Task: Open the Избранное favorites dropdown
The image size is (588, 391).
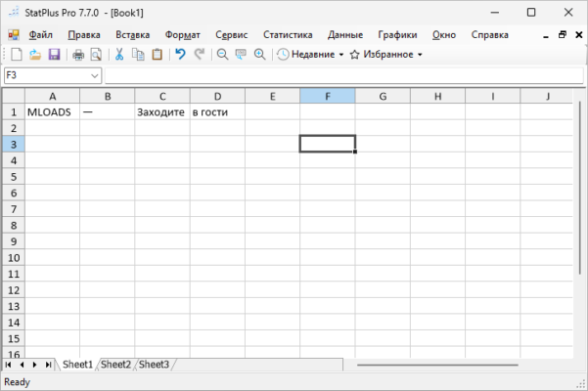Action: point(386,55)
